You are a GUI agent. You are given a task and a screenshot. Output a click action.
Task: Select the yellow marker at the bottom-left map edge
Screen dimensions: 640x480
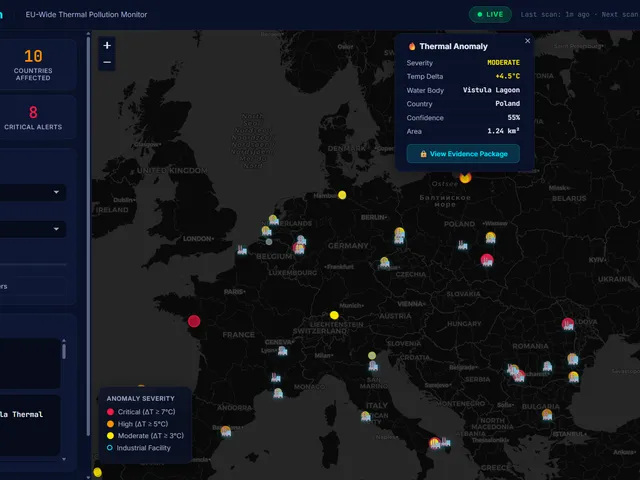(x=97, y=472)
